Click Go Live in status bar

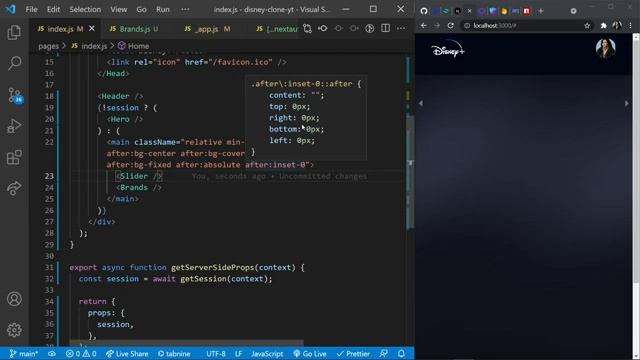(x=310, y=353)
